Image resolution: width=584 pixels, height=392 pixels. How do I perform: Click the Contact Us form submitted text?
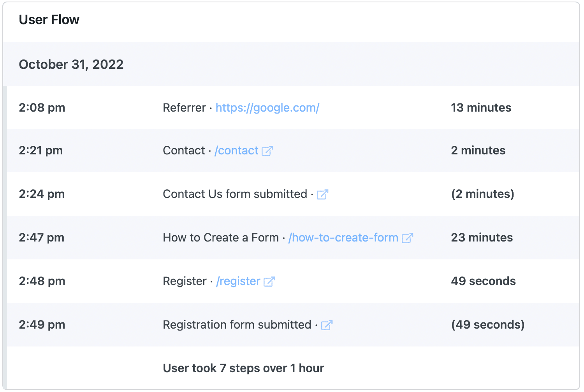coord(235,194)
